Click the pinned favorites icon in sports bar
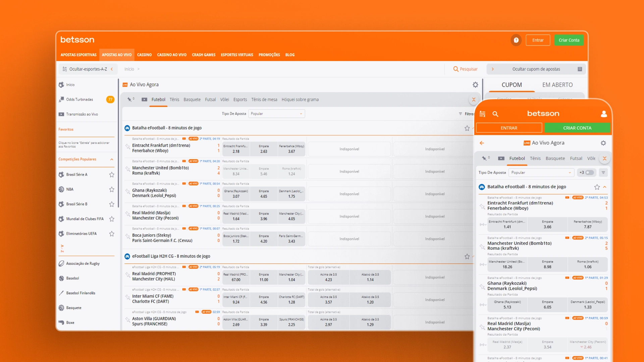The width and height of the screenshot is (644, 362). pos(130,100)
